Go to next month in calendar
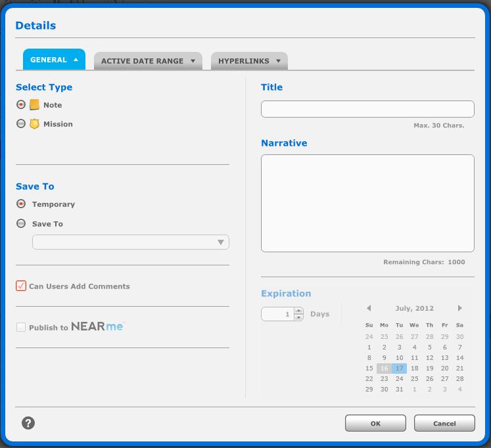The height and width of the screenshot is (448, 491). [x=459, y=308]
